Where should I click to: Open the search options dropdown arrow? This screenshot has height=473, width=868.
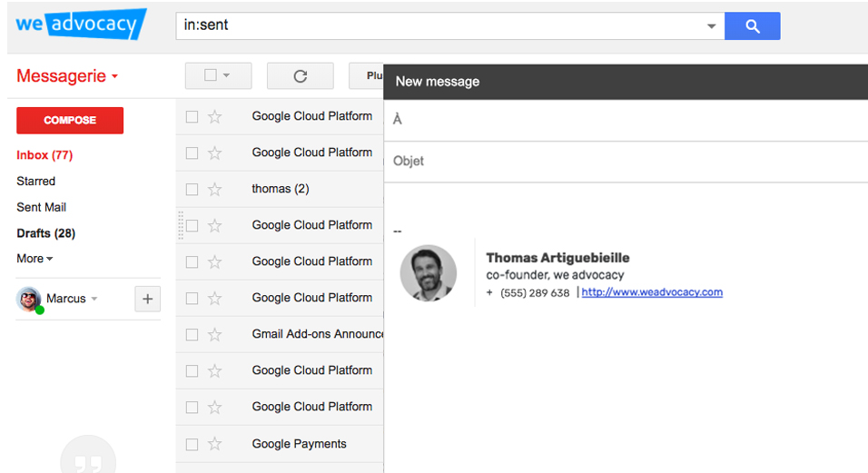pyautogui.click(x=711, y=26)
